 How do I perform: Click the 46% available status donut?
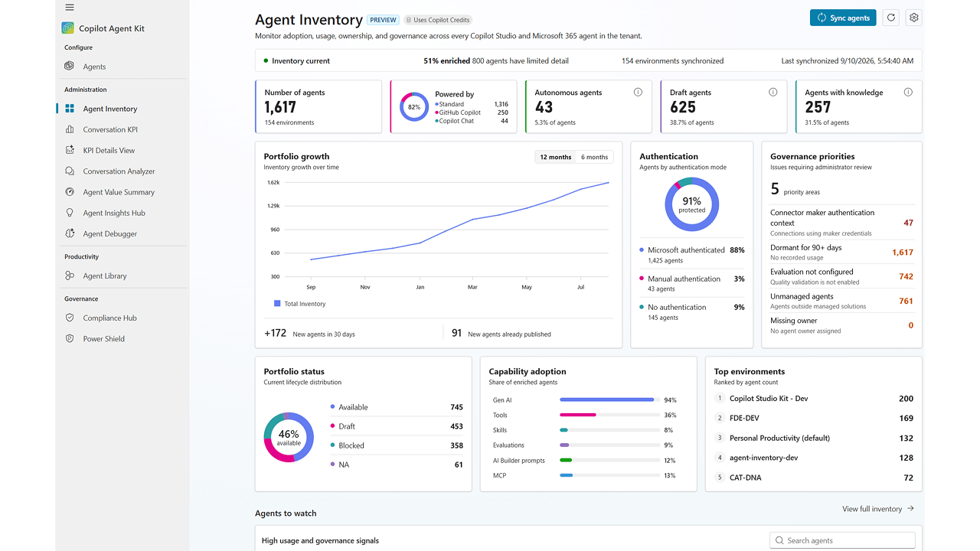[289, 438]
